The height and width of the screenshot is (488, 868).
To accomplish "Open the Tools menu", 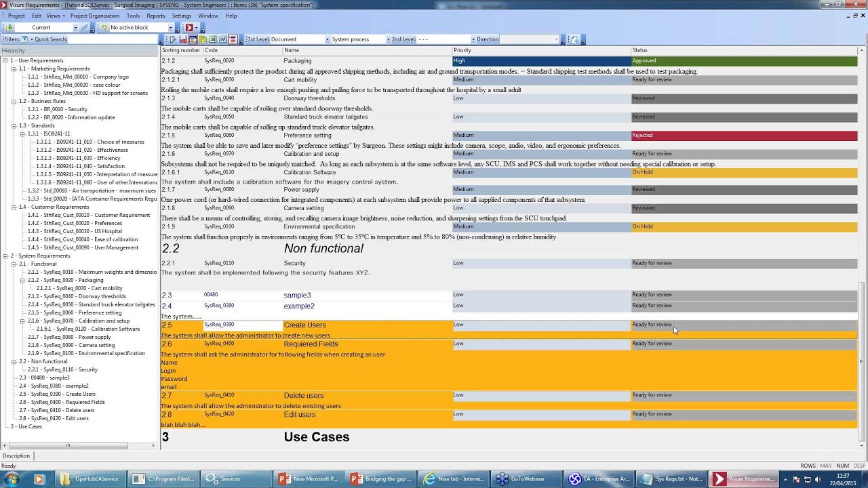I will pyautogui.click(x=133, y=16).
